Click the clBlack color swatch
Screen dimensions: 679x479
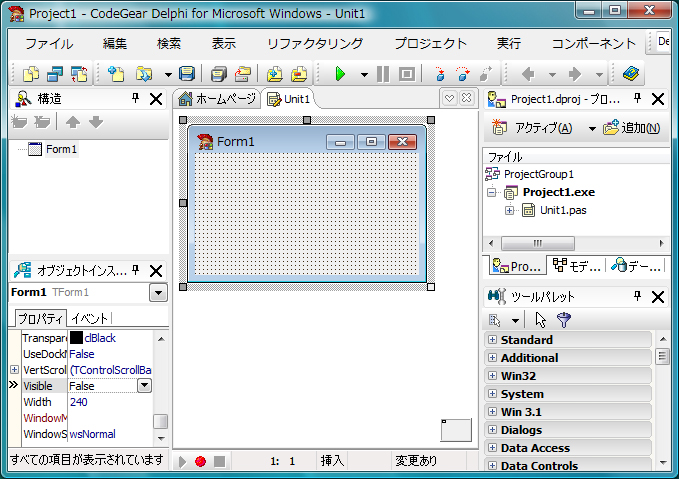point(76,338)
